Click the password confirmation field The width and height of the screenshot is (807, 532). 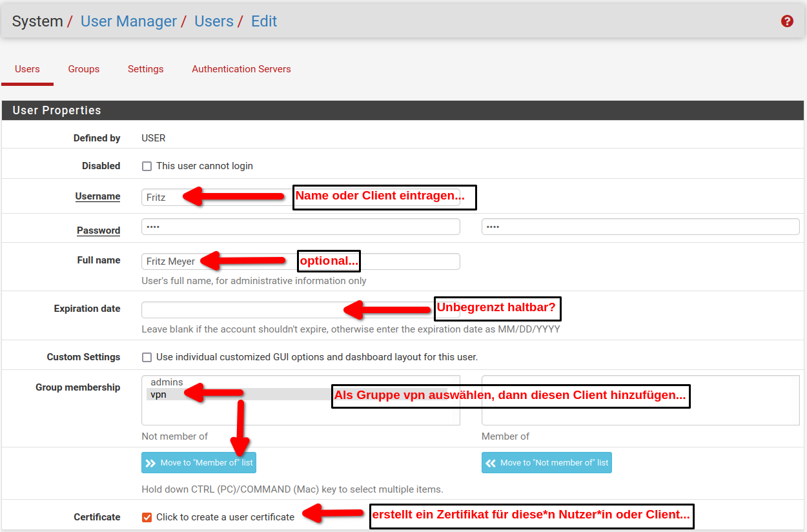[640, 227]
